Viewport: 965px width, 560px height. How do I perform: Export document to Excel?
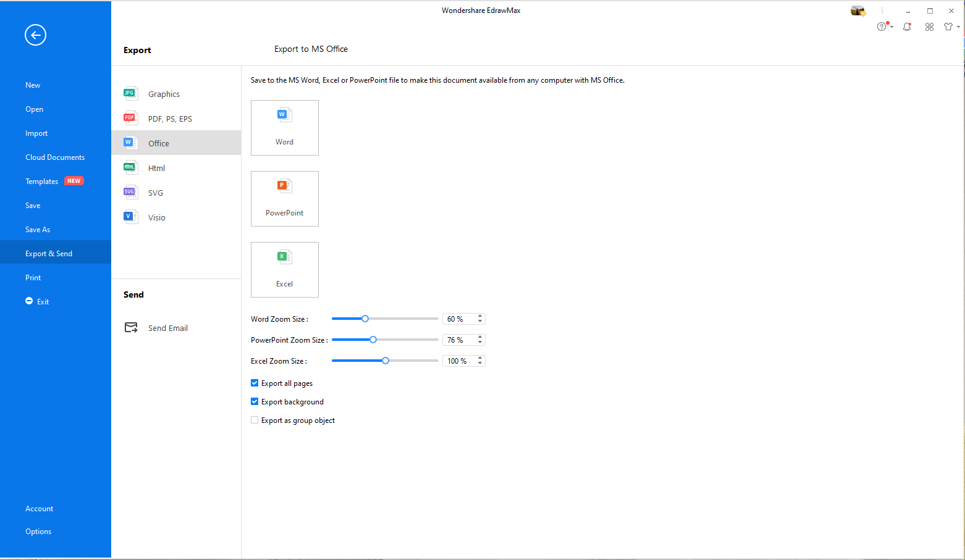285,270
